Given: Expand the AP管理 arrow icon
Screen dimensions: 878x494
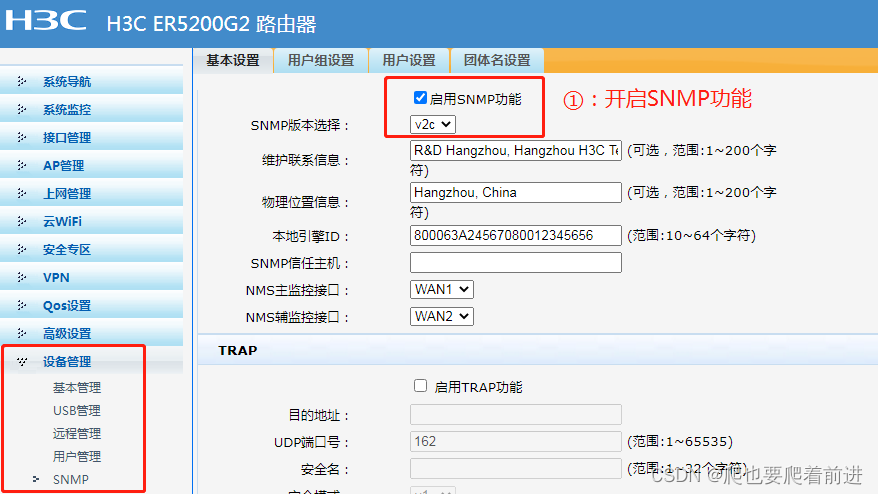Looking at the screenshot, I should click(x=22, y=165).
